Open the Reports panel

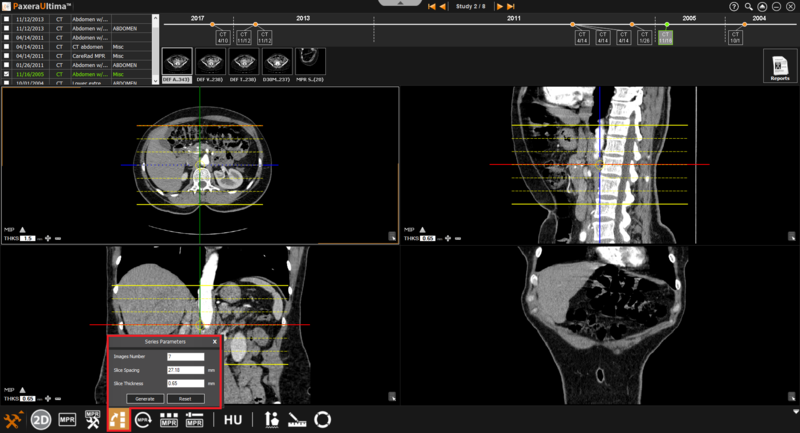coord(779,65)
